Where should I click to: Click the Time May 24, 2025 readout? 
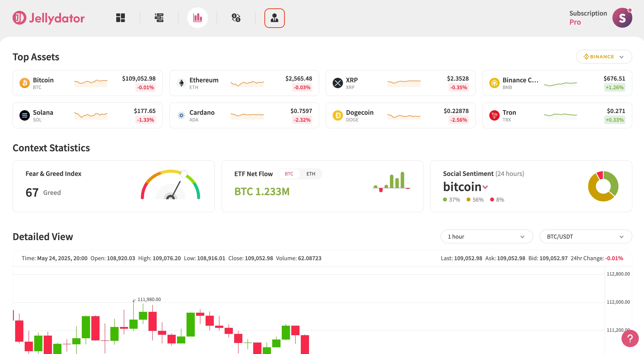coord(55,258)
